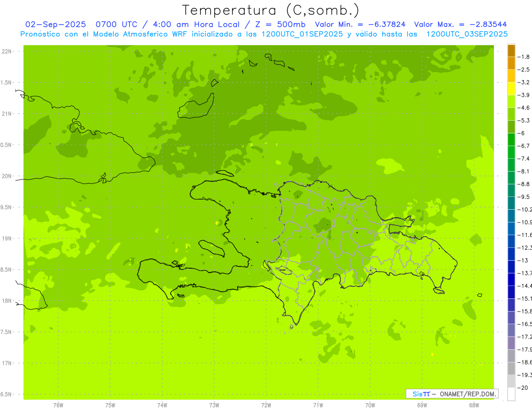
Task: Click the '75W' longitude axis label
Action: tap(110, 405)
